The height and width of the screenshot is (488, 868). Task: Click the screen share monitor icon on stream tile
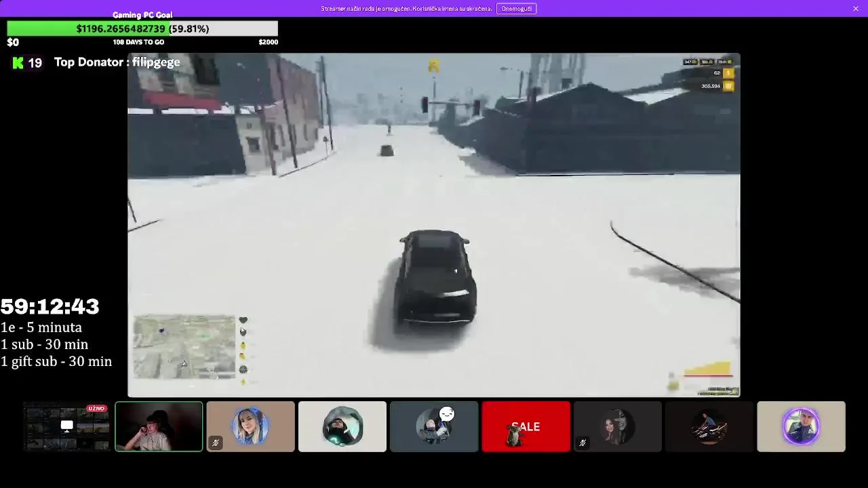tap(66, 426)
